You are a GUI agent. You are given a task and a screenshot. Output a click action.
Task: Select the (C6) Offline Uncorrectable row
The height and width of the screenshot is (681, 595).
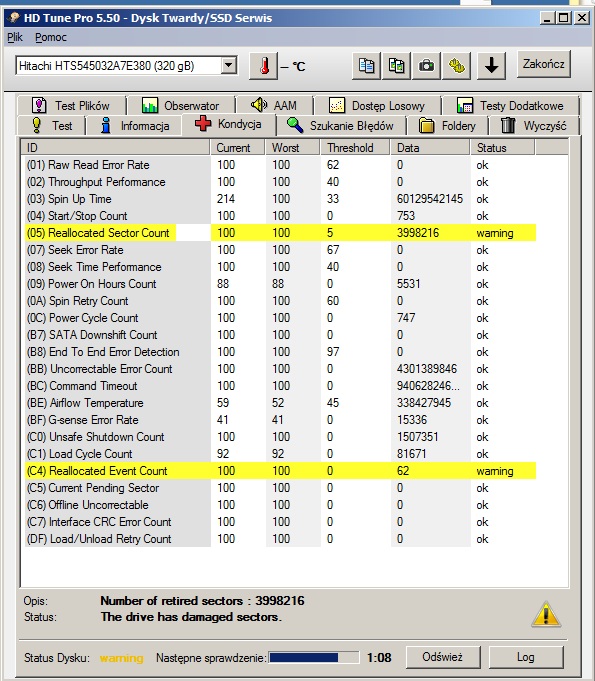point(281,505)
